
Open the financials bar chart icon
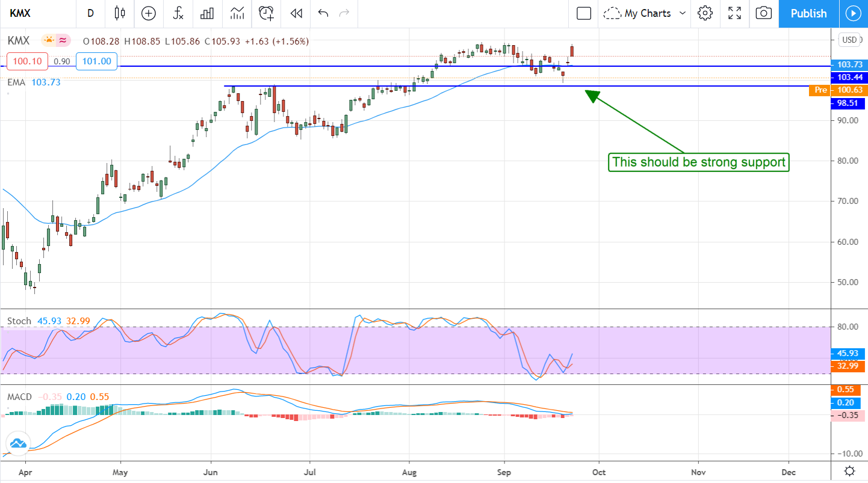click(x=208, y=13)
